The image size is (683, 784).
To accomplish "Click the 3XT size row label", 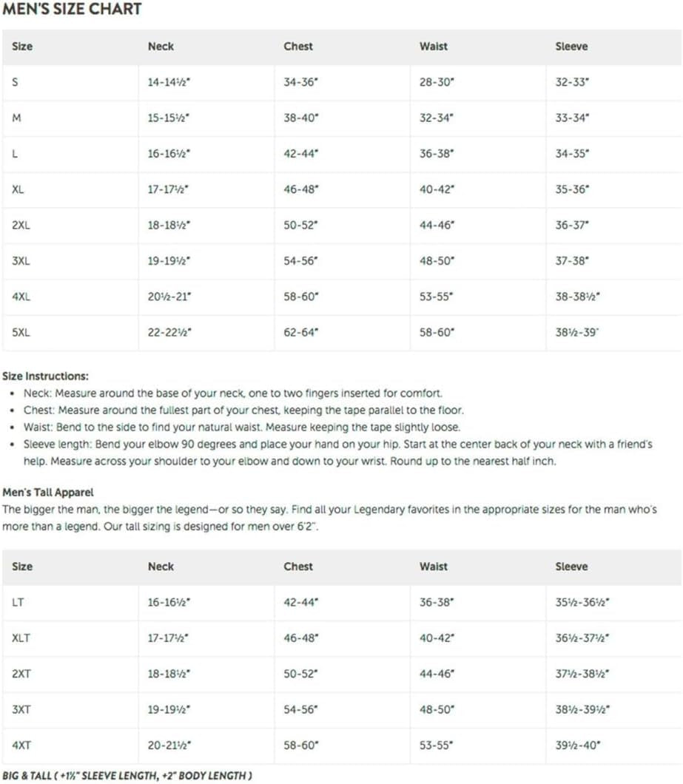I will (x=21, y=709).
